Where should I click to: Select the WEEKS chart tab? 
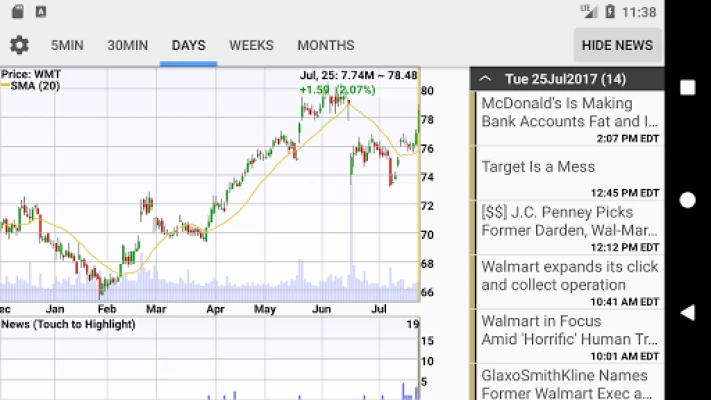251,45
